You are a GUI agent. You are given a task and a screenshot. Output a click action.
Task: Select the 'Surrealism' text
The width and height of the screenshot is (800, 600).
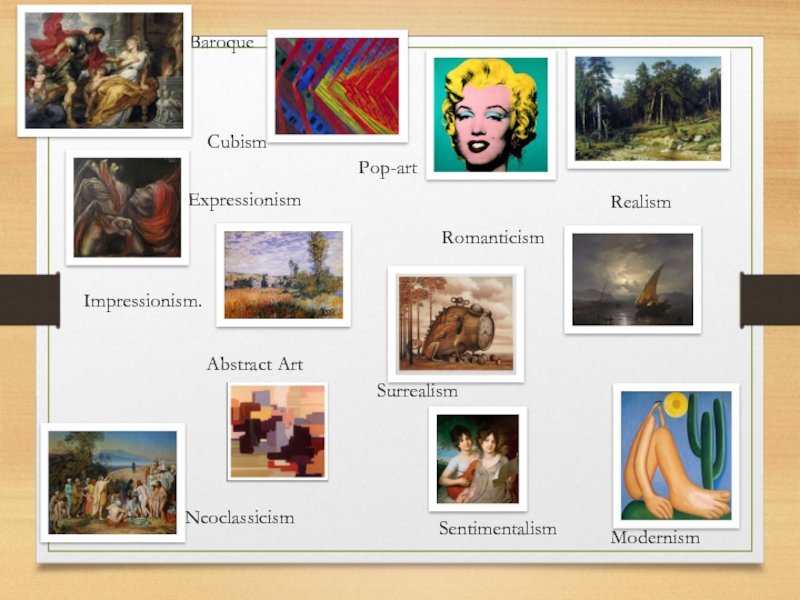417,391
